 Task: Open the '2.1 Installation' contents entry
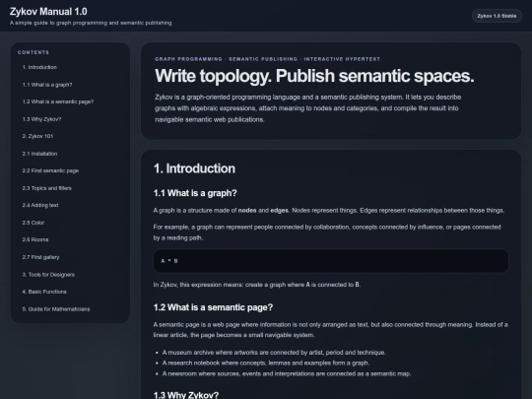pyautogui.click(x=39, y=154)
